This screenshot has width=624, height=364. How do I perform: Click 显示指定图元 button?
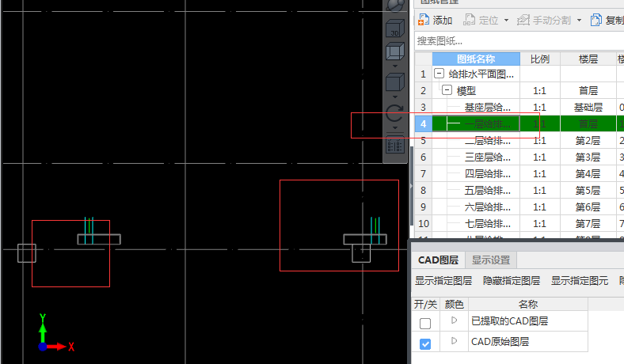point(580,281)
